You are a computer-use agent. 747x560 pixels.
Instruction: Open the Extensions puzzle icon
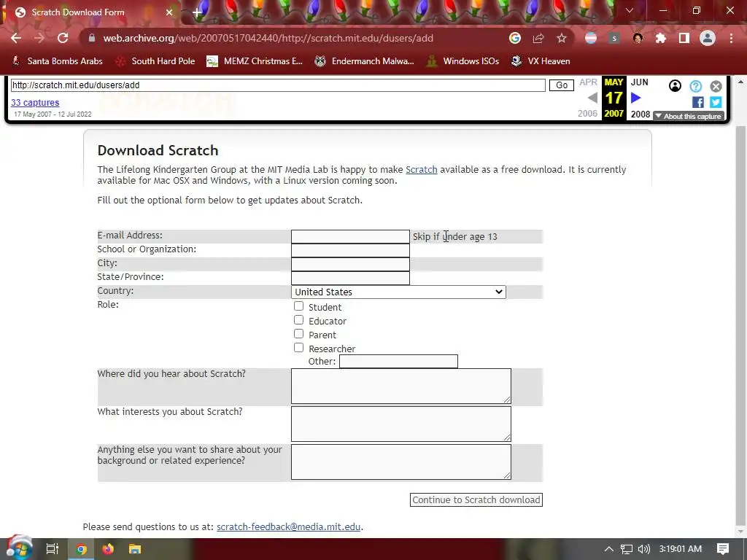click(x=661, y=38)
